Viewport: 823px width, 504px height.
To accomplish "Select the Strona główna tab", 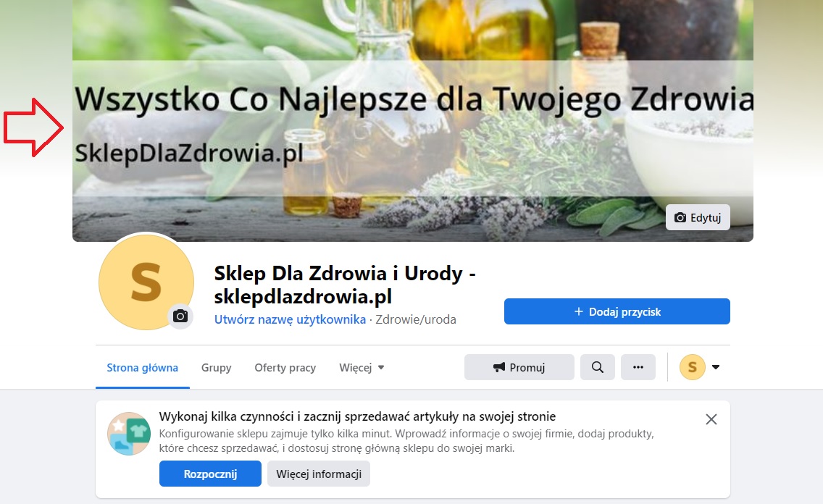I will [x=142, y=368].
